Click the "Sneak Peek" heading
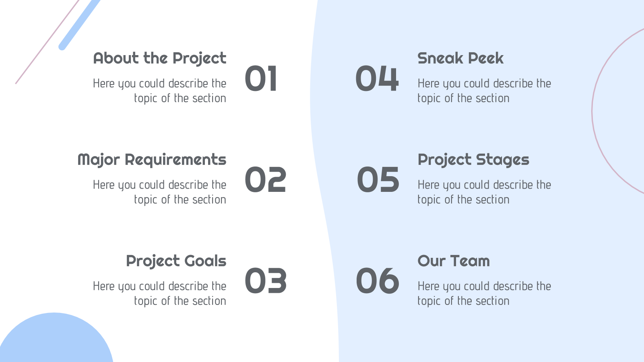The width and height of the screenshot is (644, 362). [x=460, y=59]
